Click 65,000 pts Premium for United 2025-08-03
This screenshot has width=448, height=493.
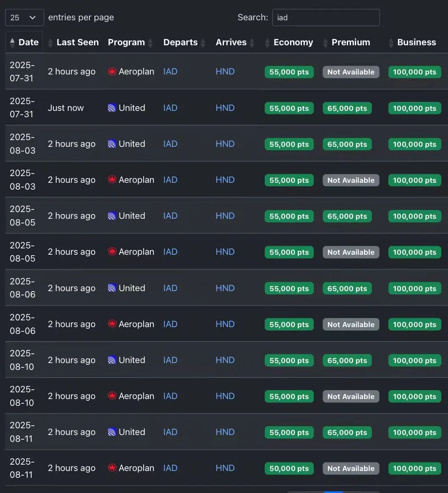pyautogui.click(x=347, y=144)
